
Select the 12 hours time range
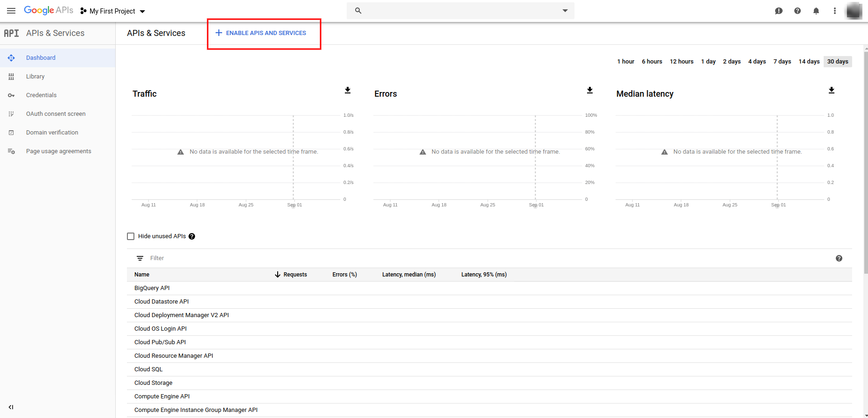tap(681, 62)
